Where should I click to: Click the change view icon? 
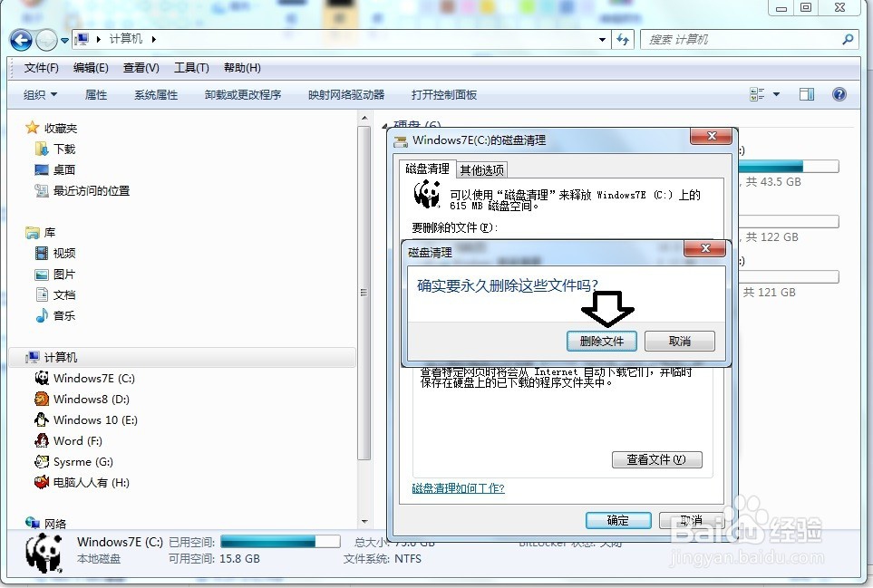(x=757, y=94)
